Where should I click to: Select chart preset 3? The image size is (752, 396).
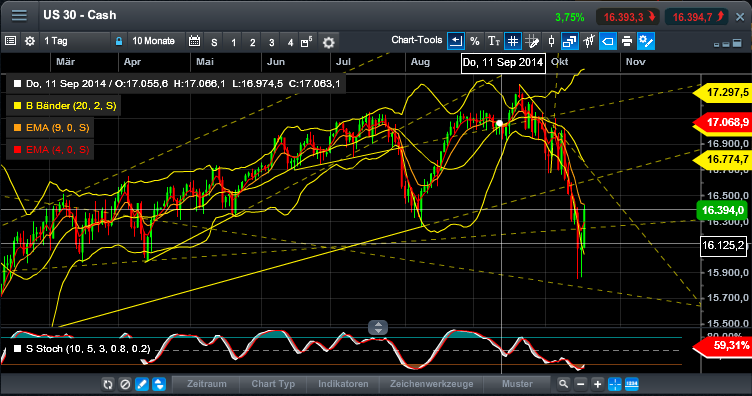(271, 42)
